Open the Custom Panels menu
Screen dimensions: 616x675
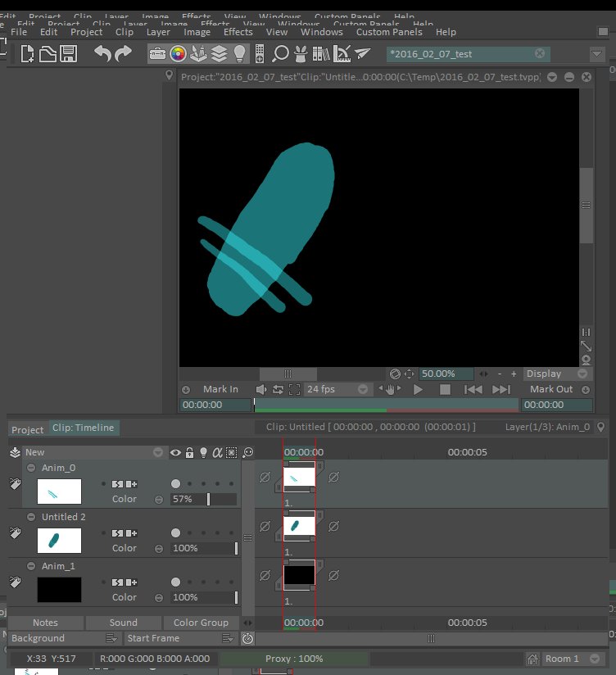click(389, 32)
